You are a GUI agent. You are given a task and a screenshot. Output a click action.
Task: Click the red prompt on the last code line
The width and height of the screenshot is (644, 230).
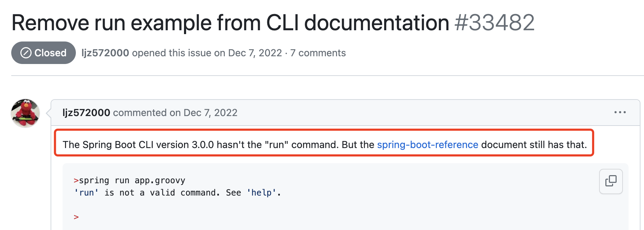click(x=76, y=217)
